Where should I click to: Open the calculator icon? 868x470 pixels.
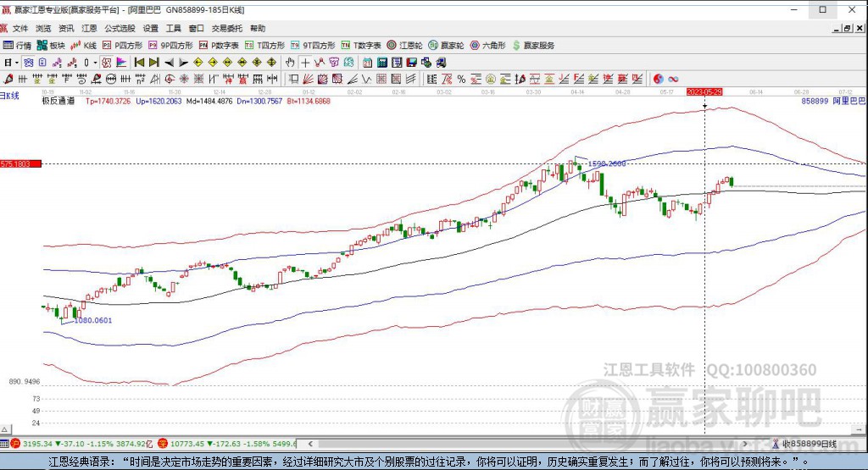[x=382, y=63]
